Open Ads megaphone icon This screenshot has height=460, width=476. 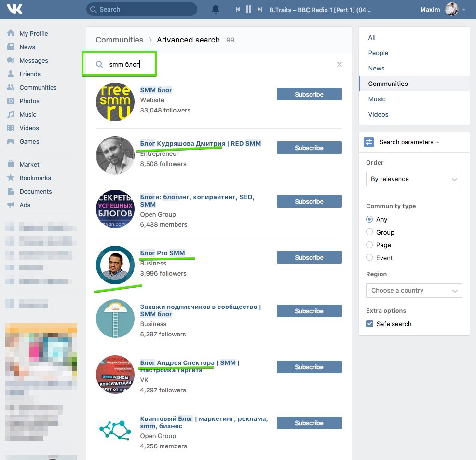tap(11, 205)
